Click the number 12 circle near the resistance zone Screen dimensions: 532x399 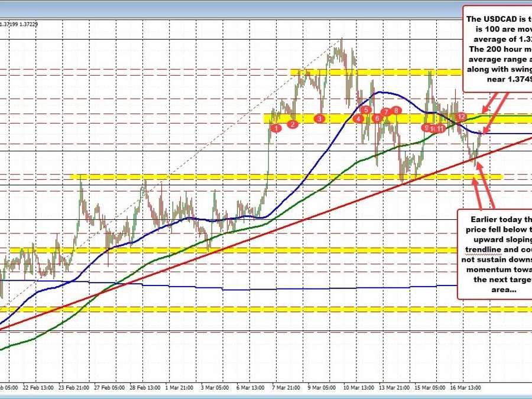click(461, 117)
